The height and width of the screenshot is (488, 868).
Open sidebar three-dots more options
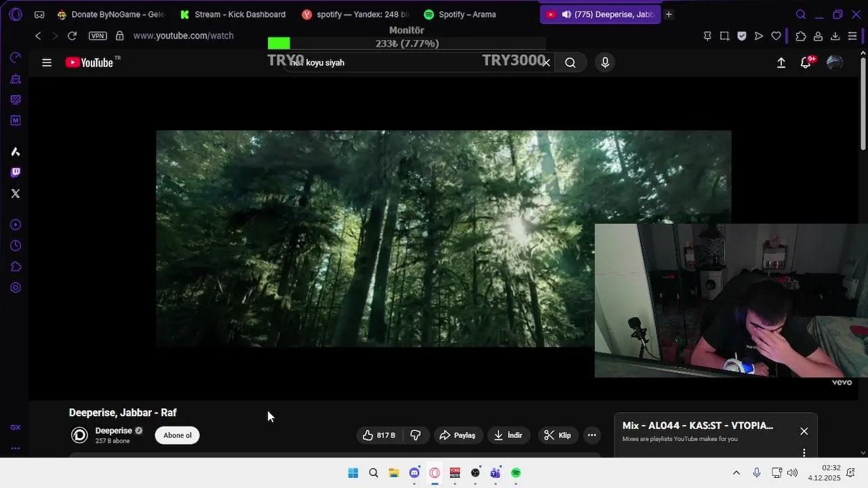point(16,448)
